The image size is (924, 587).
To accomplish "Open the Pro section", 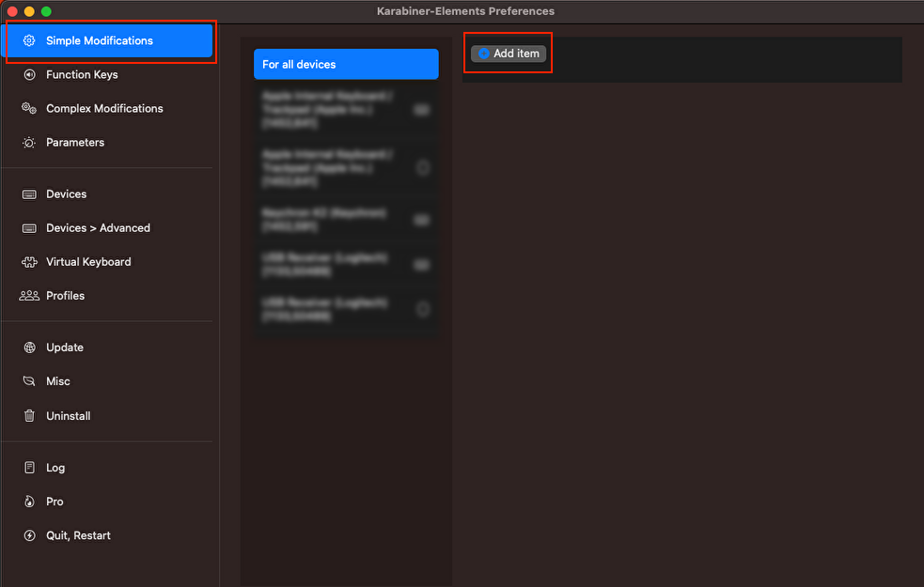I will [55, 502].
